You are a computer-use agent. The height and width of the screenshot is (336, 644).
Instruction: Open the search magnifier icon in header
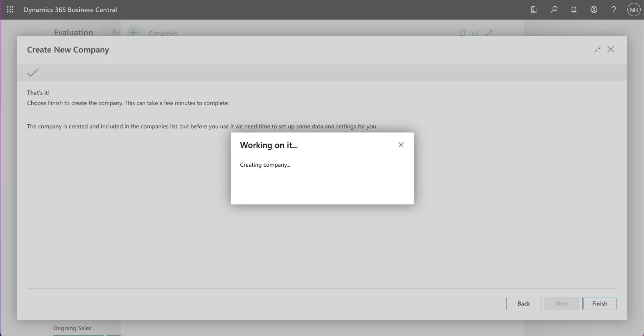[554, 10]
